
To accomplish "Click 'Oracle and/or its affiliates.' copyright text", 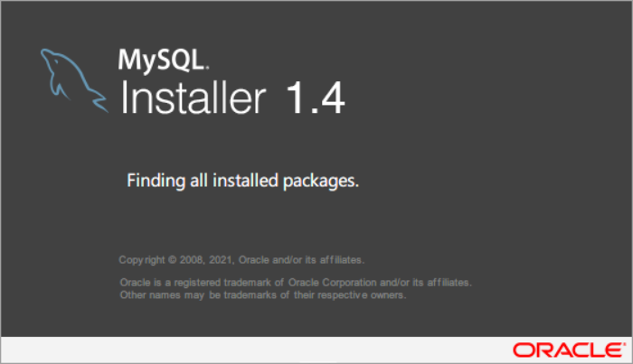I will tap(301, 260).
